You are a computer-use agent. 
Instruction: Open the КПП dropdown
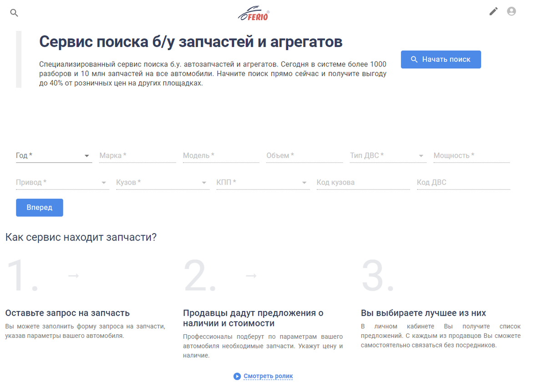(304, 182)
